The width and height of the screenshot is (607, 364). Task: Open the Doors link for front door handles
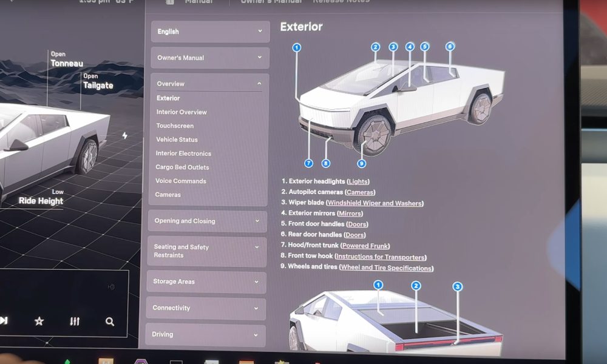[356, 224]
